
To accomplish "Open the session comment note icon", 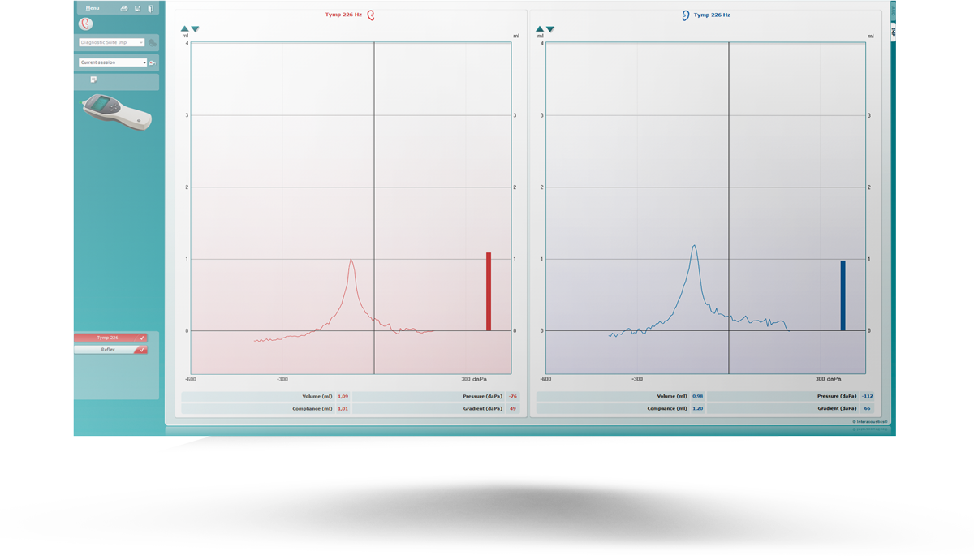I will 93,80.
